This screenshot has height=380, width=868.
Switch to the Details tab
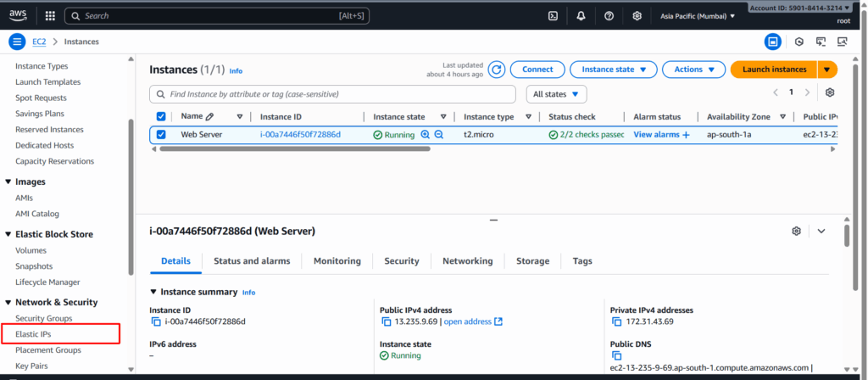[176, 261]
